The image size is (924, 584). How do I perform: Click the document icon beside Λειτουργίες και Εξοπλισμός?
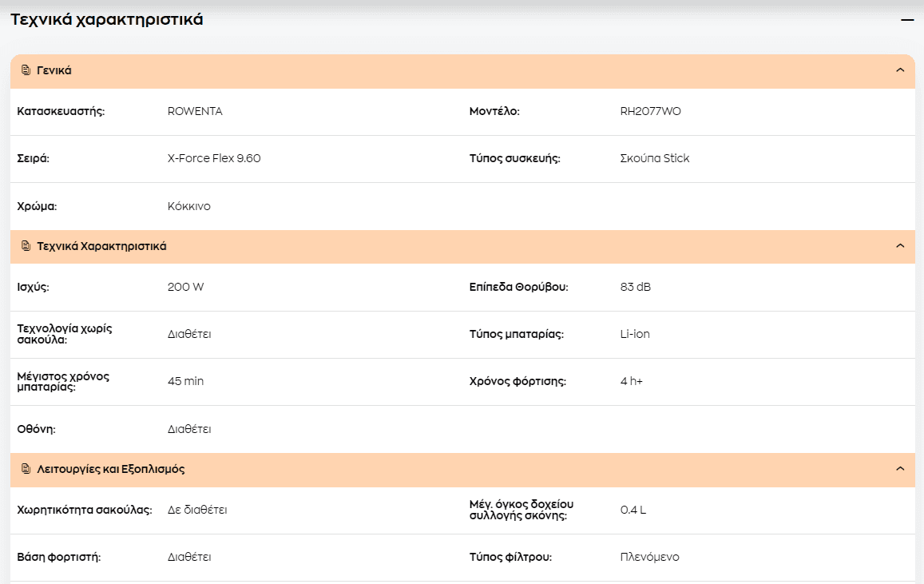point(26,468)
